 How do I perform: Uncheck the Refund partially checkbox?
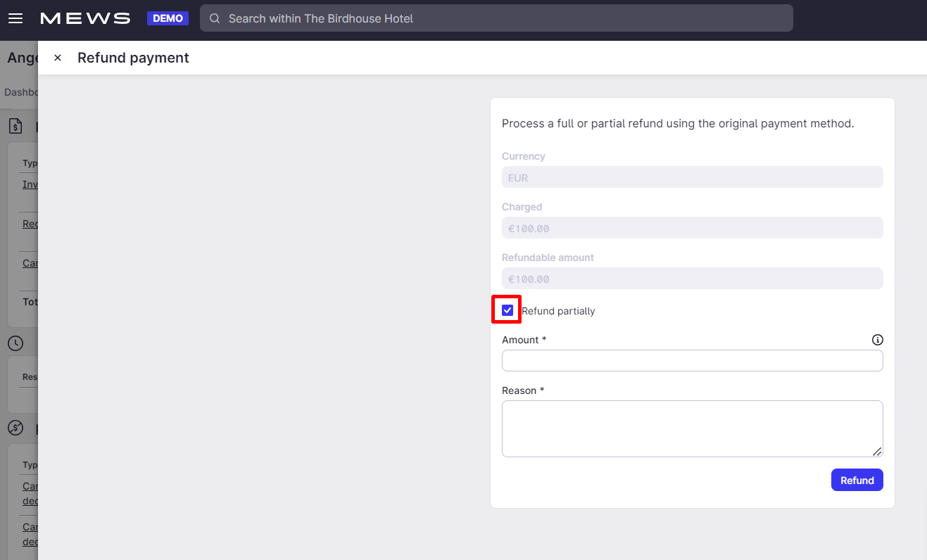pos(507,310)
